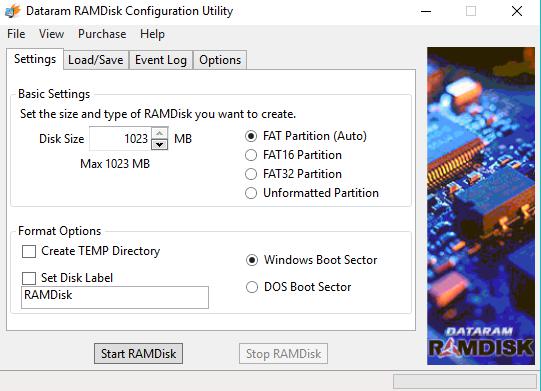The image size is (541, 391).
Task: Open the Purchase menu
Action: click(102, 34)
